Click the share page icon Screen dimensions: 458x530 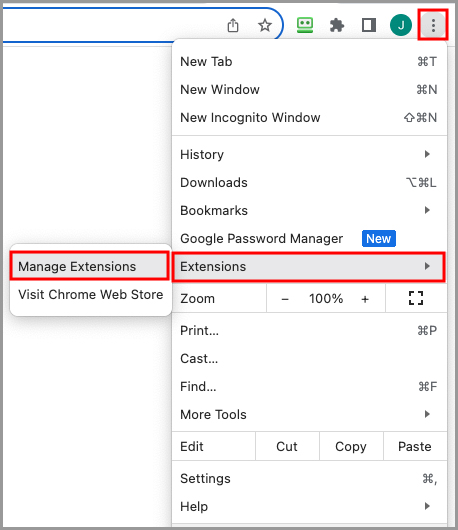coord(233,25)
